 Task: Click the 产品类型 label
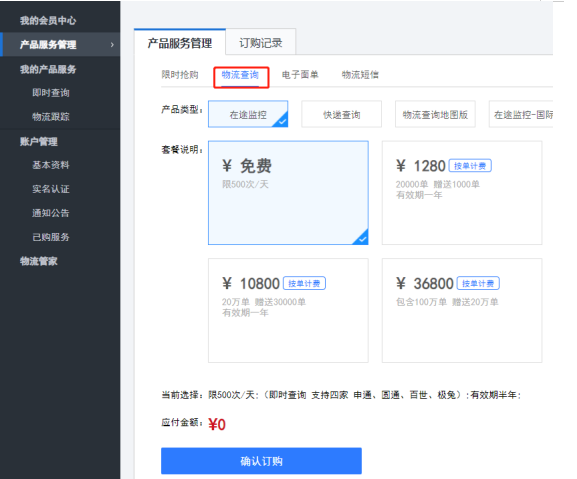(x=181, y=109)
